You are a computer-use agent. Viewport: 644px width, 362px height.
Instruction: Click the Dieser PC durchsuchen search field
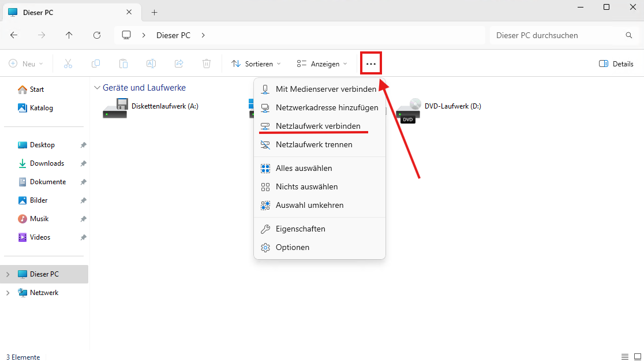[x=557, y=35]
